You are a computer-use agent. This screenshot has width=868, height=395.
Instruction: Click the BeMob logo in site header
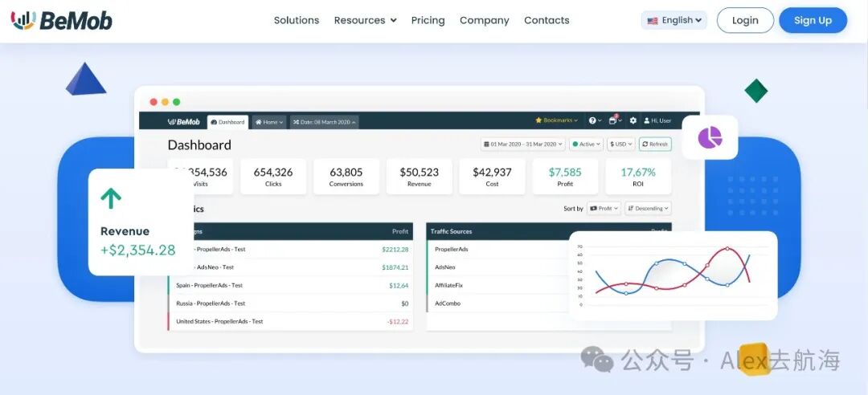click(x=61, y=20)
